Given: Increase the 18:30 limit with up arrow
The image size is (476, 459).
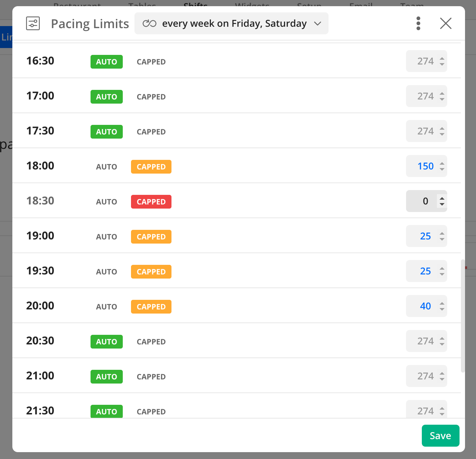Looking at the screenshot, I should click(442, 198).
